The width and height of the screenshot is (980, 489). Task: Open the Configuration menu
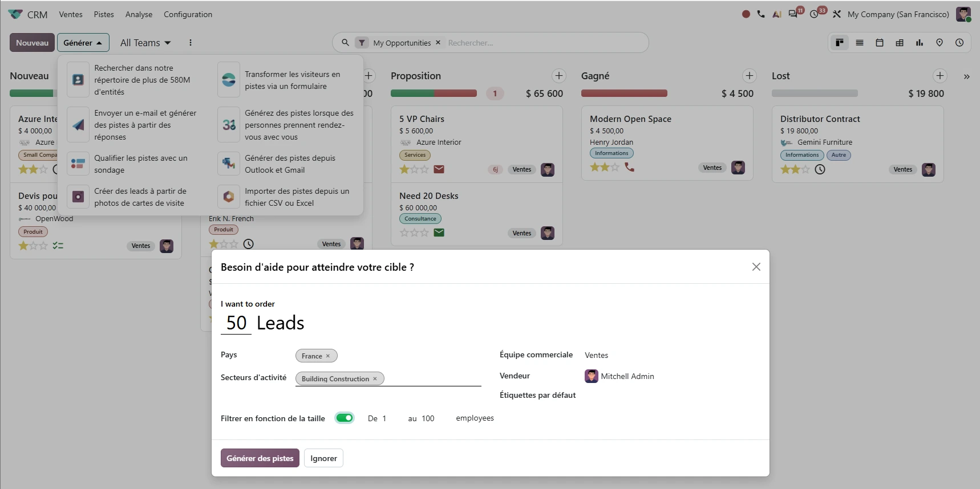[188, 14]
